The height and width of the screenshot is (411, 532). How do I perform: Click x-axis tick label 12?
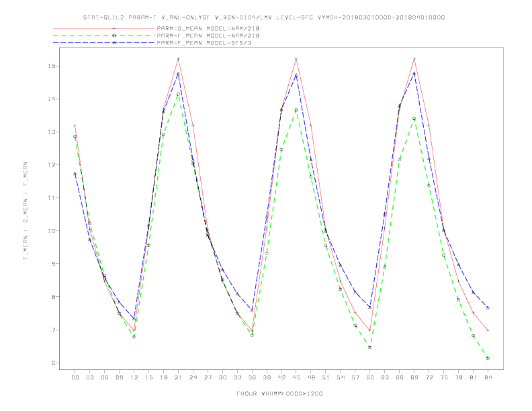click(x=134, y=377)
